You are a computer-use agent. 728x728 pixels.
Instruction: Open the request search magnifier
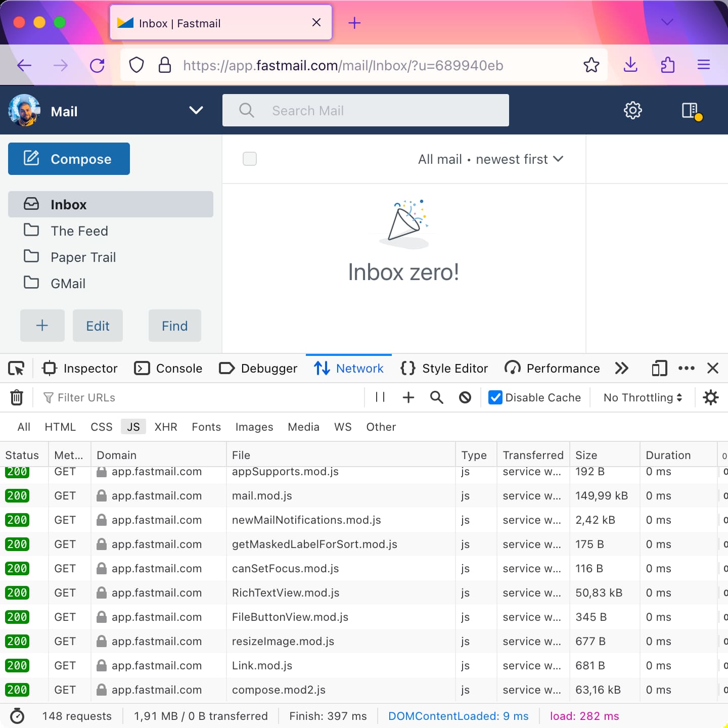coord(436,397)
